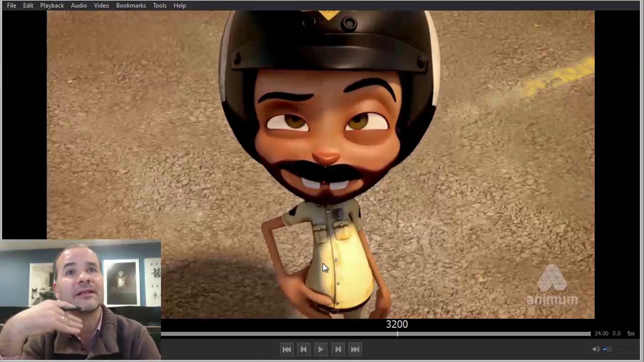
Task: Click the fps label
Action: [631, 333]
